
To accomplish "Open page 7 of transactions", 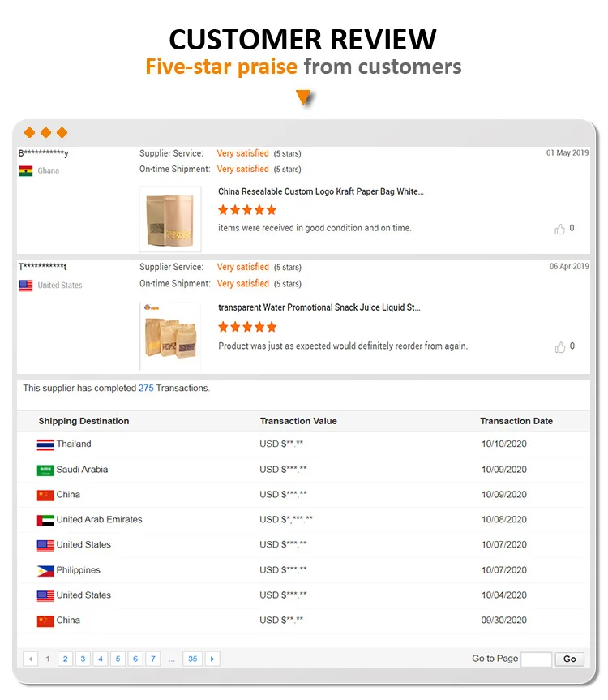I will point(153,659).
